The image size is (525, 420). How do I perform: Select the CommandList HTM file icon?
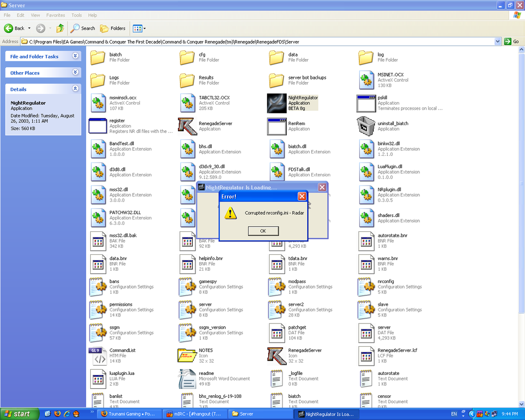[97, 355]
